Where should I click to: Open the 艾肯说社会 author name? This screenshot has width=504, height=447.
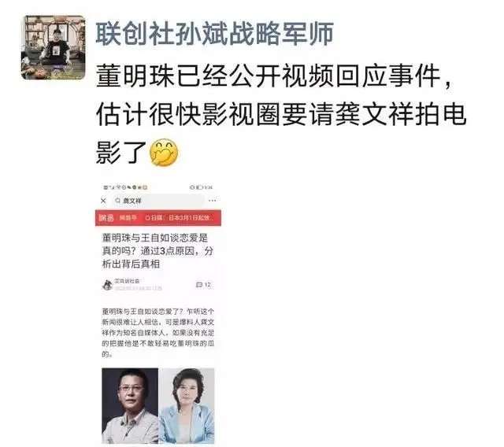tap(127, 281)
